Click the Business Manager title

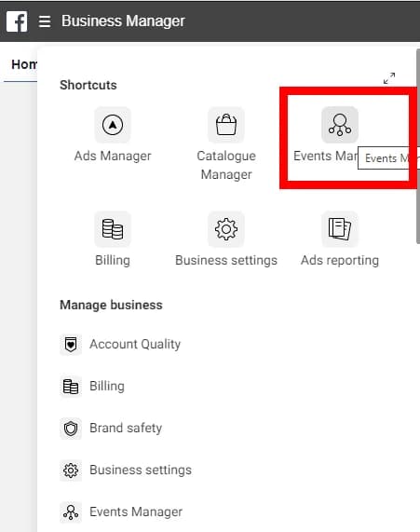click(123, 21)
